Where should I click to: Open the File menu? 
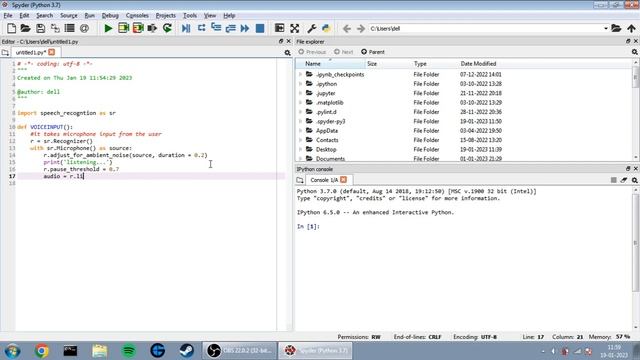[x=8, y=16]
